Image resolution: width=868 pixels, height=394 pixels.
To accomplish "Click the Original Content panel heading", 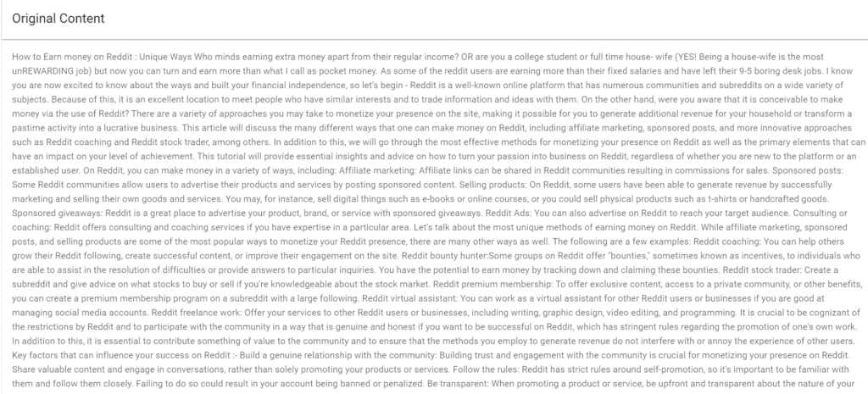I will click(x=58, y=19).
